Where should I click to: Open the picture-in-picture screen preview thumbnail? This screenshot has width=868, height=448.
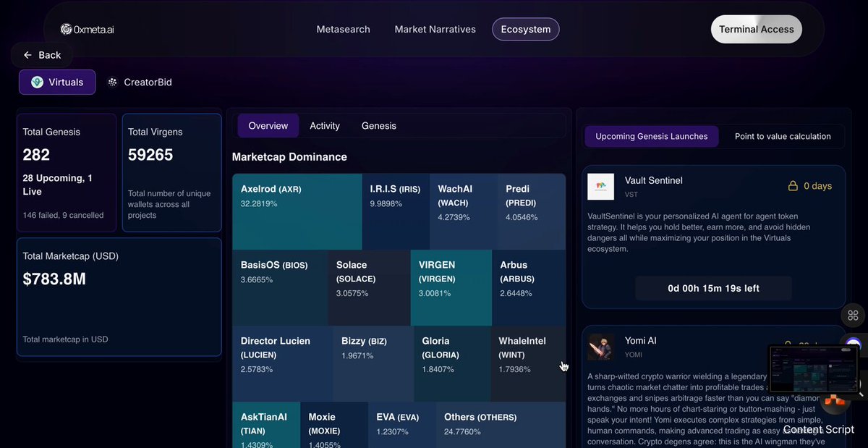pyautogui.click(x=813, y=369)
